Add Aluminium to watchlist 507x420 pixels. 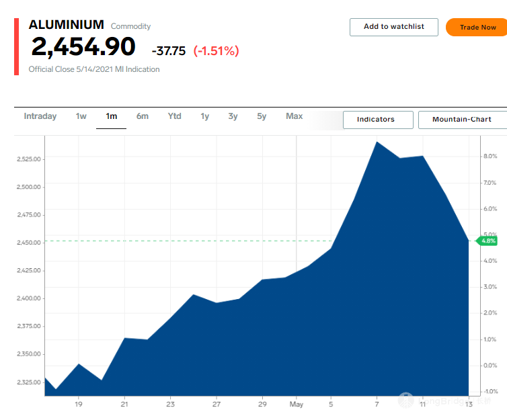pos(394,27)
